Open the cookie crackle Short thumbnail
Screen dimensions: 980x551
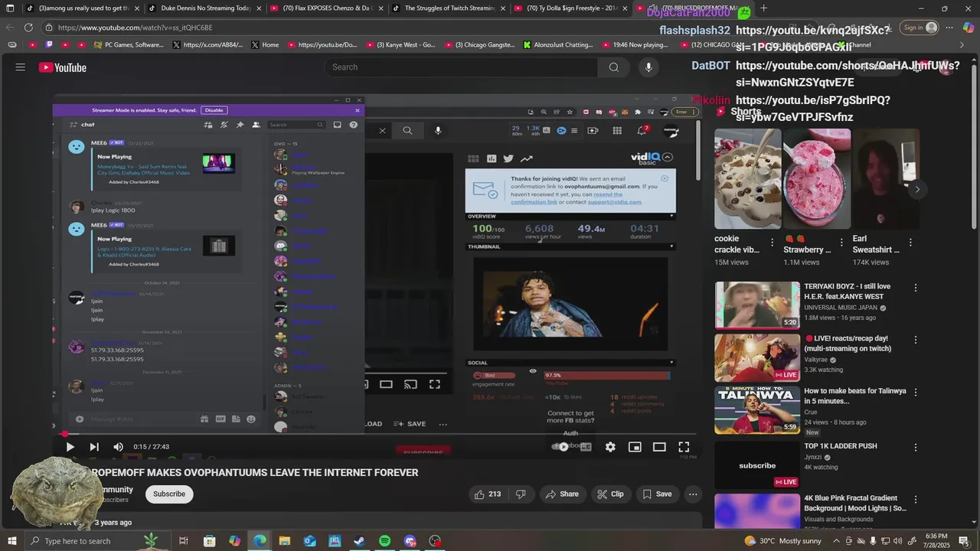[748, 179]
